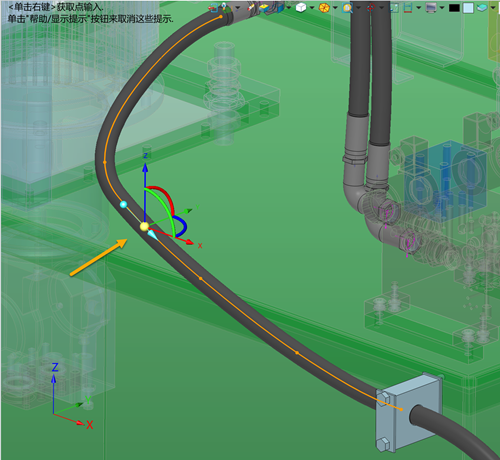Click the teal layer plane icon

482,8
